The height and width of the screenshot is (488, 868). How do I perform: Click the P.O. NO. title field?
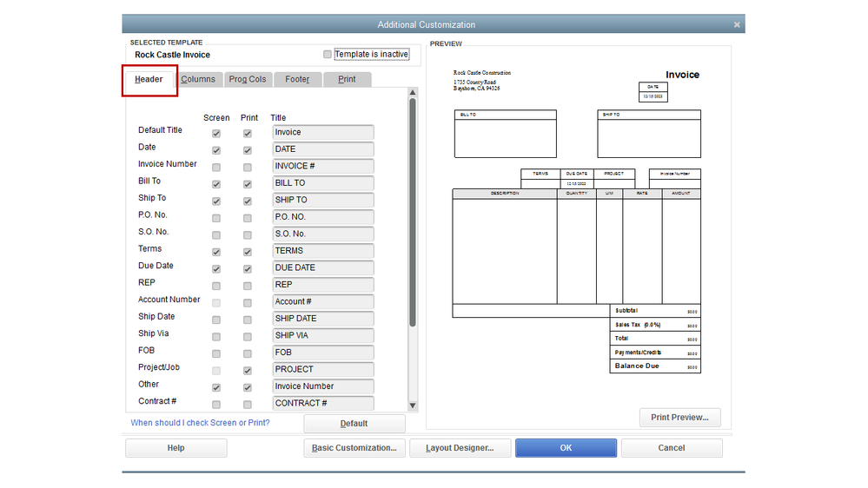pos(323,217)
